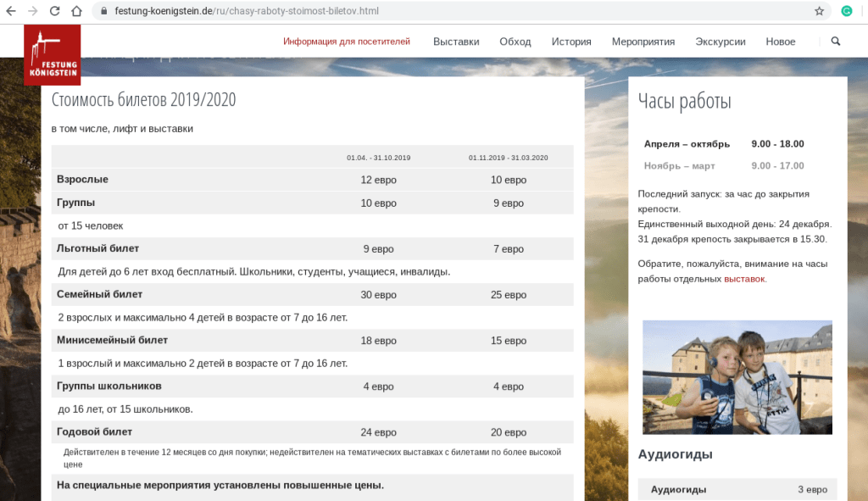Screen dimensions: 868x501
Task: Click the address bar URL field
Action: coord(424,11)
